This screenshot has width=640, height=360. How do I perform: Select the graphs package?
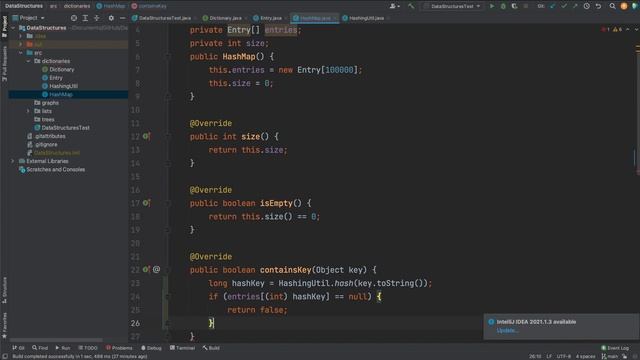coord(50,103)
